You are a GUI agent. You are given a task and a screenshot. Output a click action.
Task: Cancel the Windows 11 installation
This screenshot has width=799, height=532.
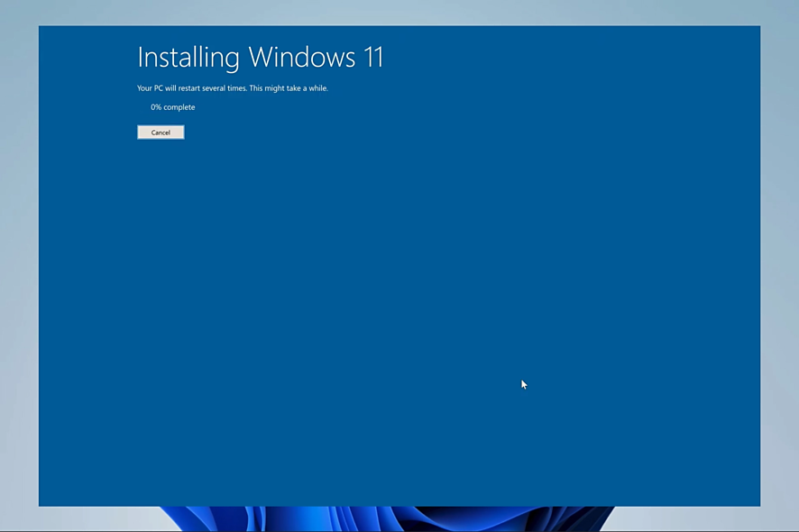coord(161,133)
